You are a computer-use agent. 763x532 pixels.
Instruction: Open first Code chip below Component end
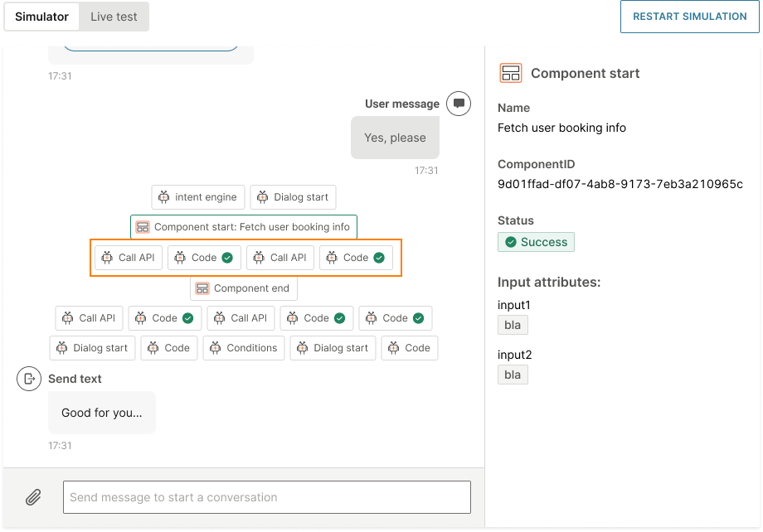[x=165, y=318]
